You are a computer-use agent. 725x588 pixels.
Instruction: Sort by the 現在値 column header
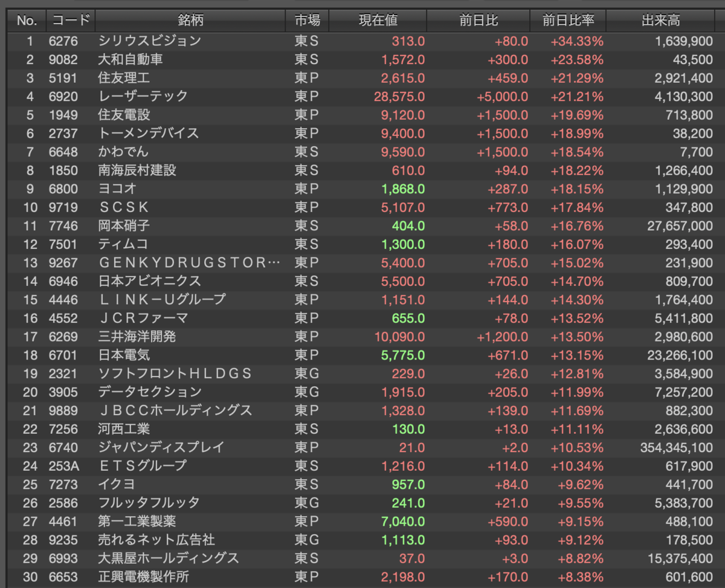pos(378,21)
